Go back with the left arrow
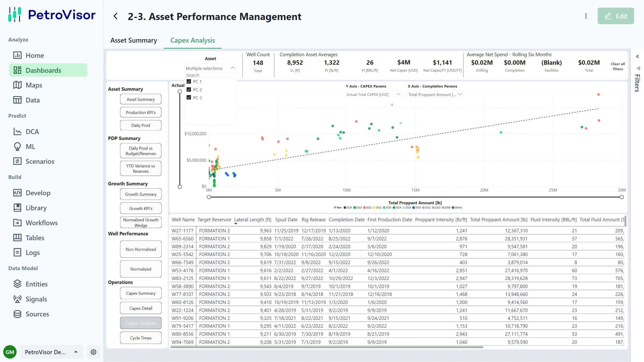 (x=115, y=16)
